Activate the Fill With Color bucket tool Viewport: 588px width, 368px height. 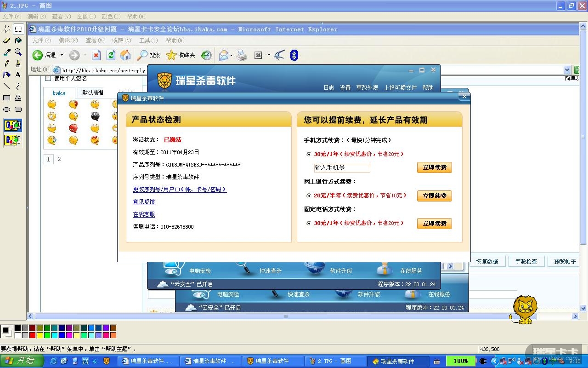click(18, 40)
